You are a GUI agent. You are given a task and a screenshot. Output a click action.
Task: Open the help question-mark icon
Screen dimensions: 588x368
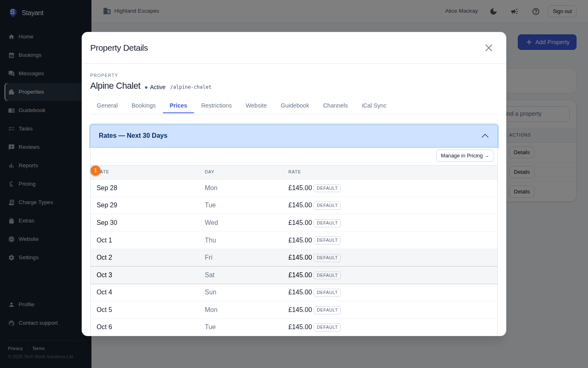pyautogui.click(x=536, y=11)
